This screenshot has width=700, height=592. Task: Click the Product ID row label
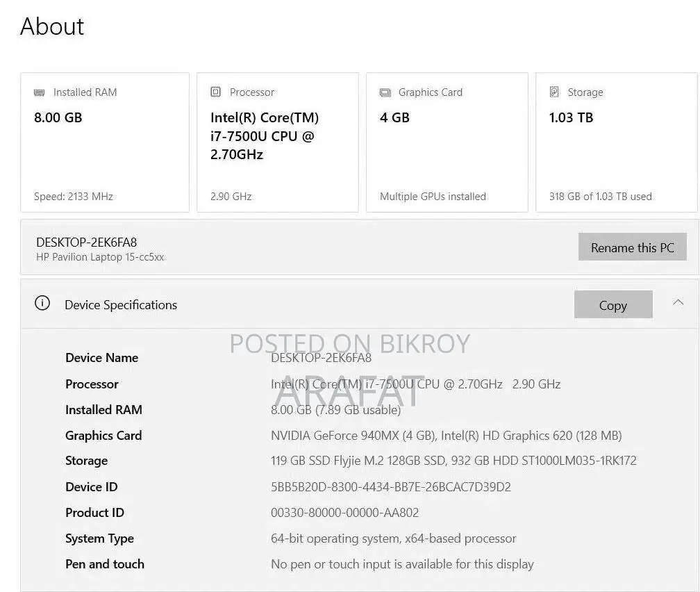point(94,513)
